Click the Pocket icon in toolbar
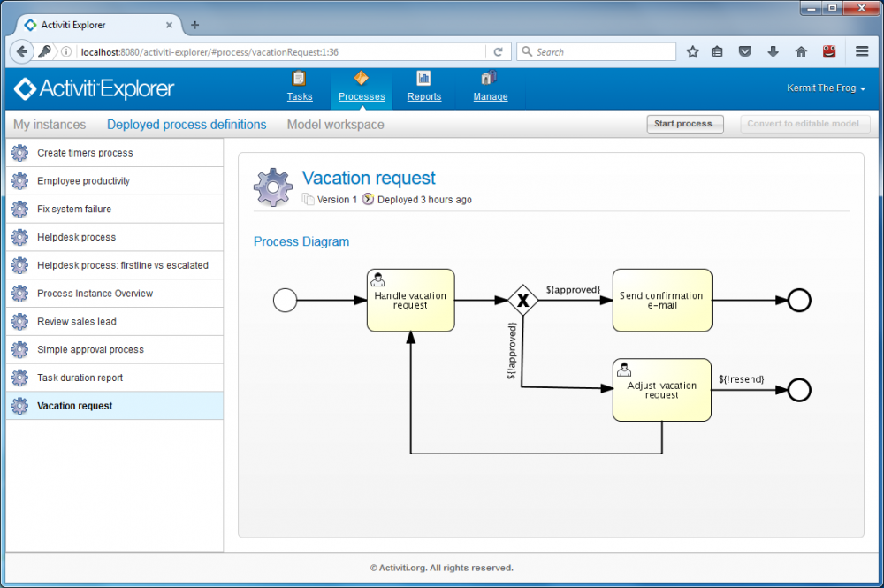The image size is (884, 588). coord(744,52)
